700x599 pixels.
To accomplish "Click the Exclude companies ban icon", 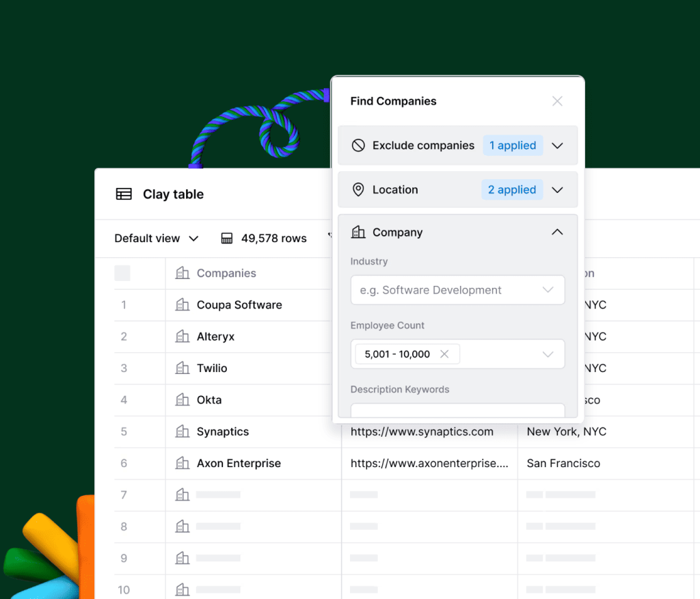I will (x=358, y=146).
